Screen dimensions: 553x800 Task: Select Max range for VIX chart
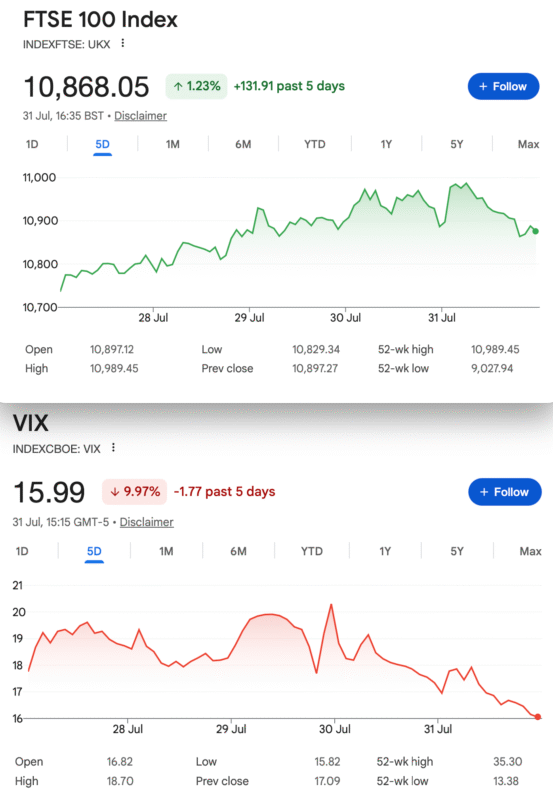click(x=530, y=551)
